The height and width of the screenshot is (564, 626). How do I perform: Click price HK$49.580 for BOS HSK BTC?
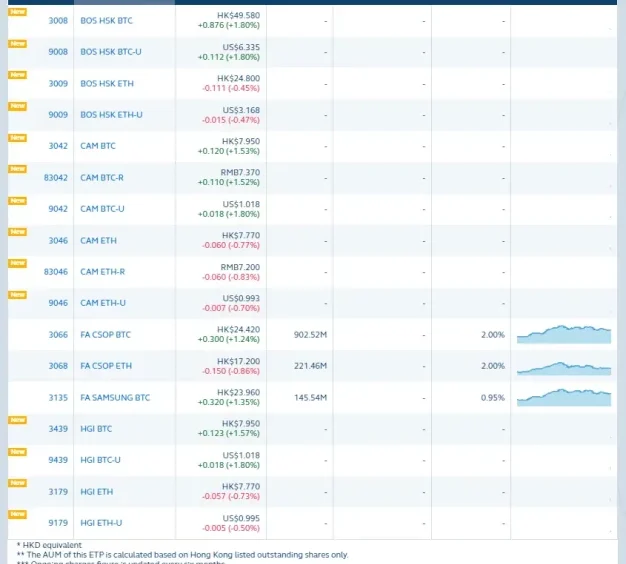[238, 16]
